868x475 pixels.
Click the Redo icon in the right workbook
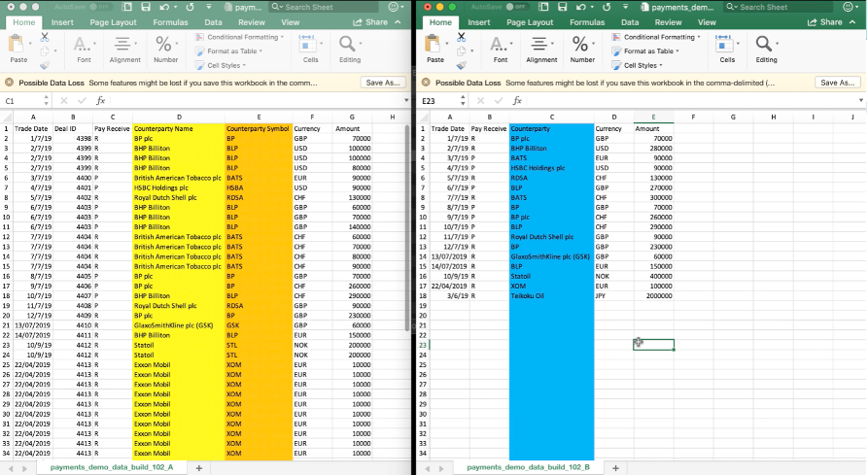coord(607,7)
